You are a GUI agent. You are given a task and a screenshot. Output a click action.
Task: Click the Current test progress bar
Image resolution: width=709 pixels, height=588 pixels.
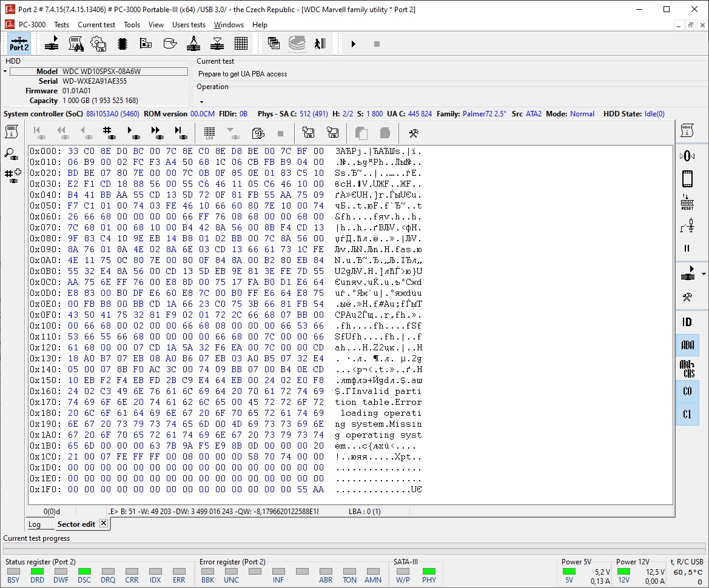pyautogui.click(x=354, y=549)
